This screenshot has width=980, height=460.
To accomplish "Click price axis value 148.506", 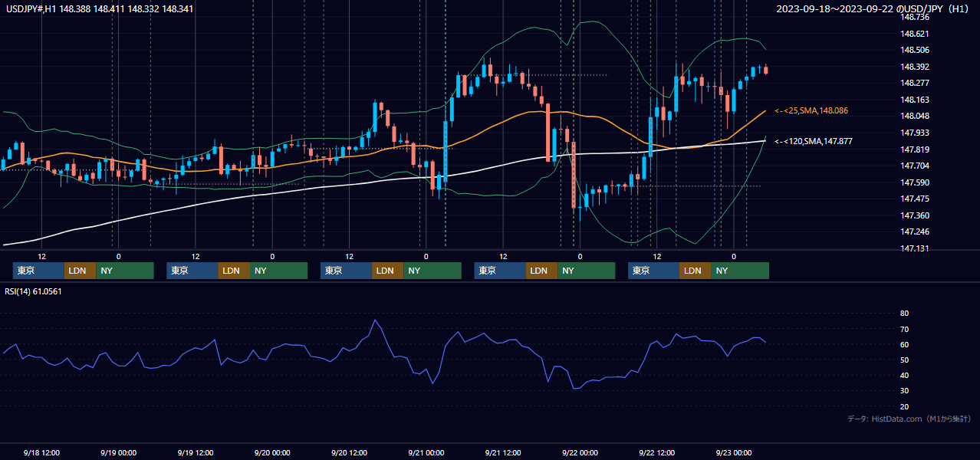I will pos(915,50).
